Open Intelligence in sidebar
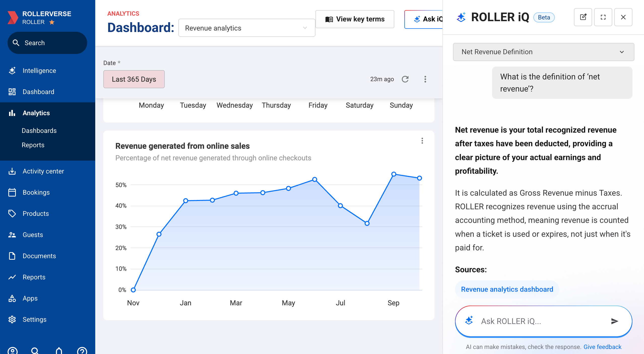 coord(39,71)
